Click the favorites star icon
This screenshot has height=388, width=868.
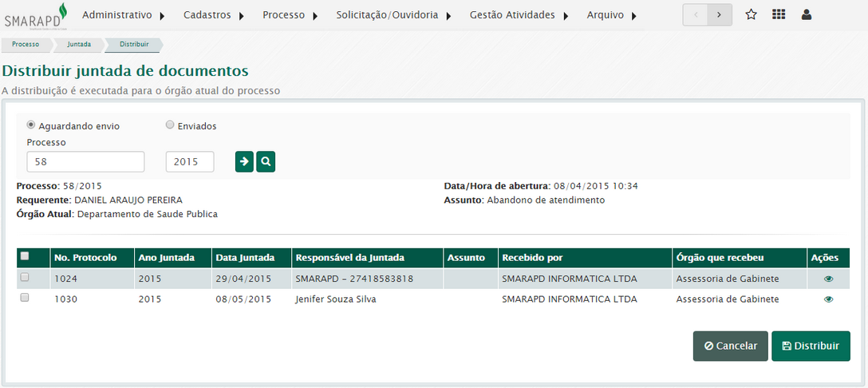[751, 15]
